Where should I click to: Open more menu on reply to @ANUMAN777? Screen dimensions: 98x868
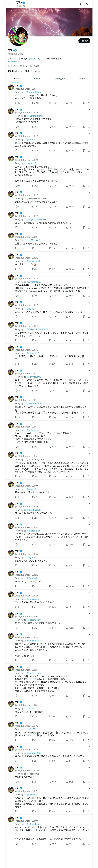[89, 276]
